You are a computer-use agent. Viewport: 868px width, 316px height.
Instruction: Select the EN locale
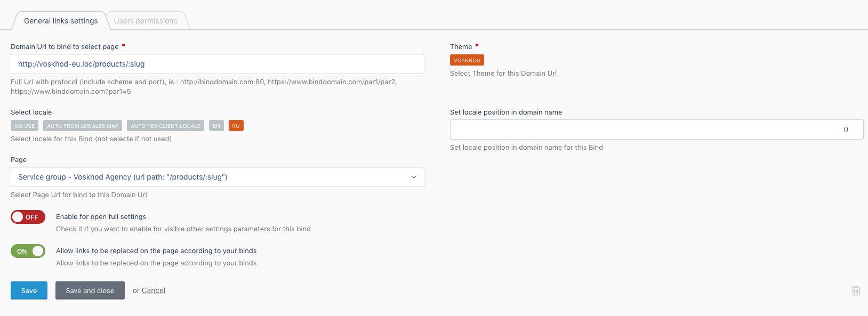216,126
